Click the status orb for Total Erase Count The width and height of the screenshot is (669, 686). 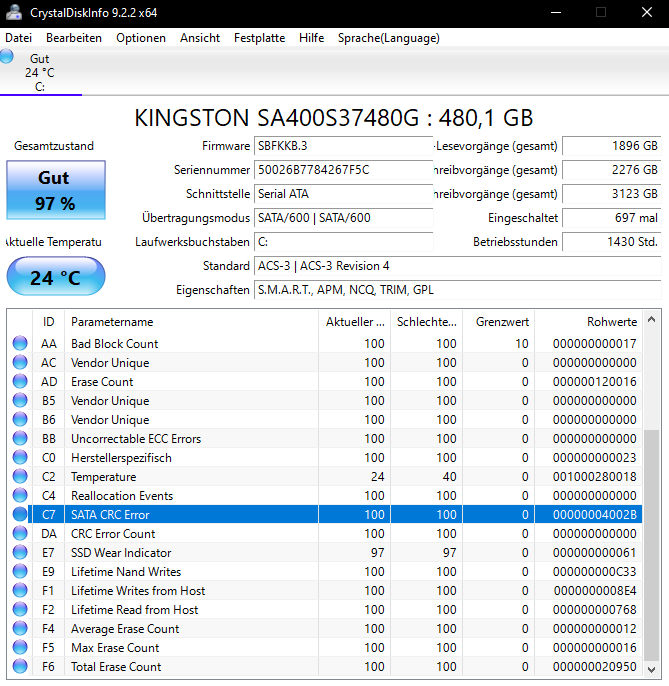point(20,667)
